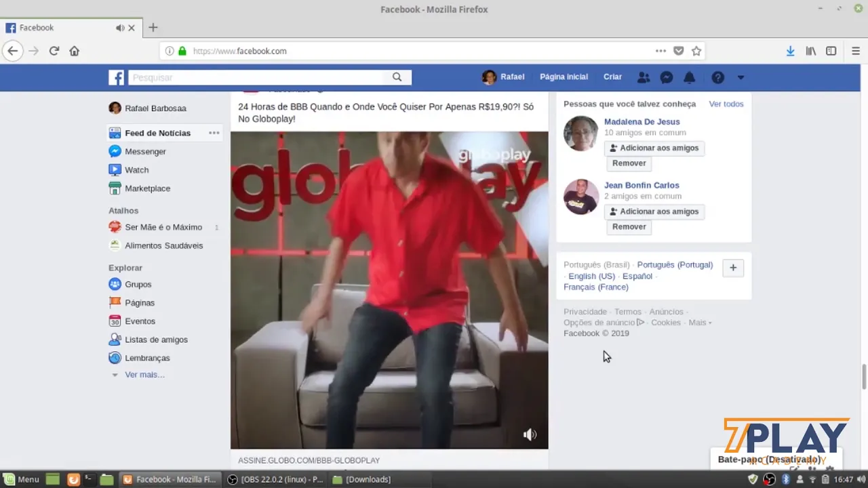Save page to Pocket
Viewport: 868px width, 488px height.
(679, 51)
